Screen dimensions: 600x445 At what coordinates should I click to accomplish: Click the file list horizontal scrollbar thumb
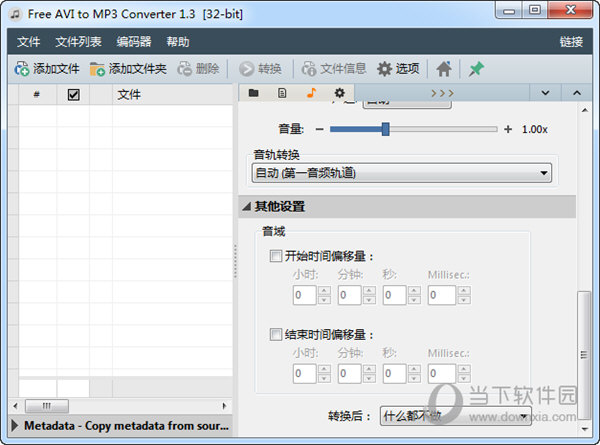click(47, 406)
